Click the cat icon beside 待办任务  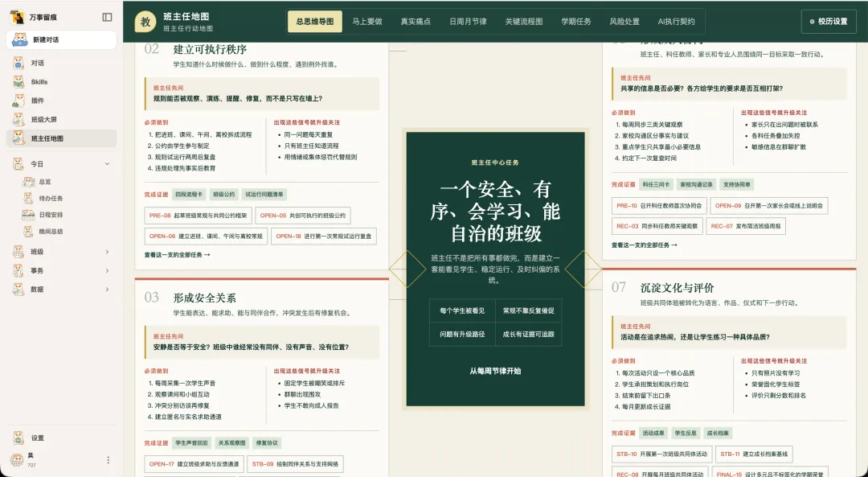coord(28,198)
